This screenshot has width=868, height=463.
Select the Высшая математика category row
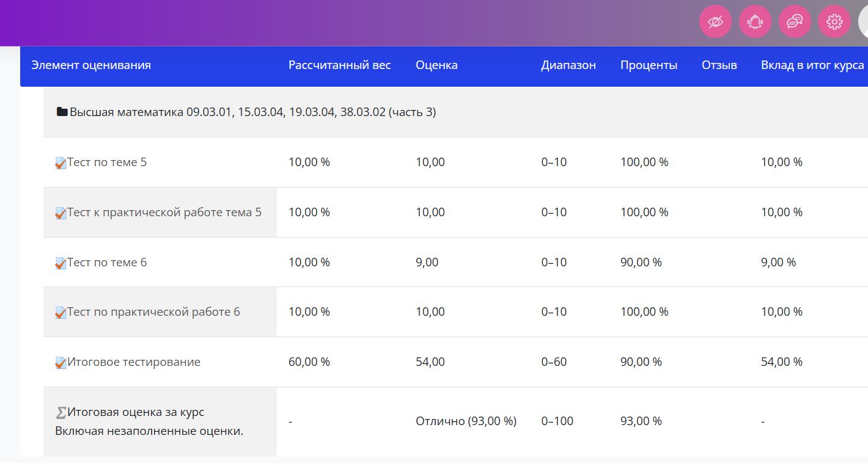pos(252,112)
